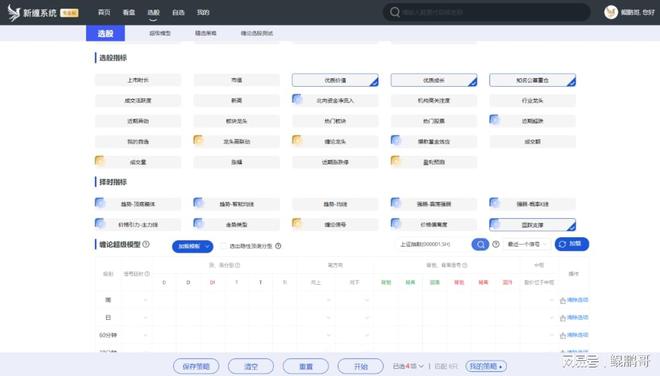Toggle the 上市时长 indicator
The height and width of the screenshot is (376, 660).
coord(138,80)
